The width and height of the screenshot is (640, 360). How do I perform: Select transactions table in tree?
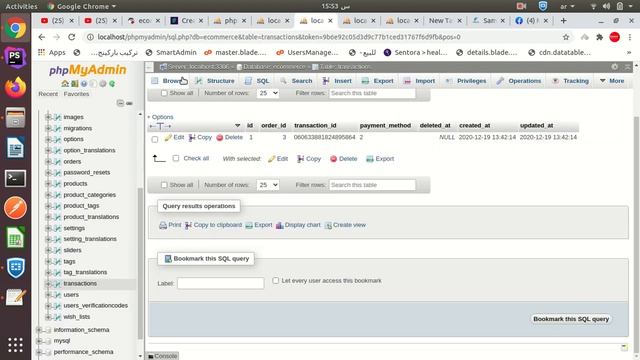pos(80,283)
